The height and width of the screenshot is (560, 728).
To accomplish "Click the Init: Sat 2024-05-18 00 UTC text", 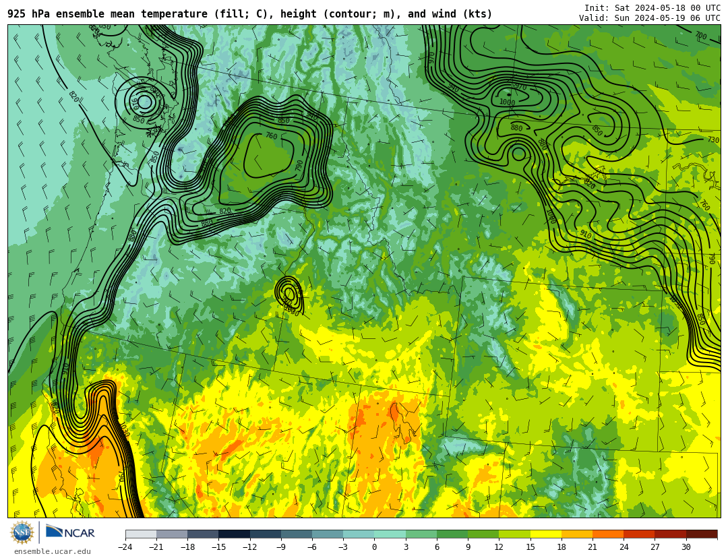I will tap(652, 8).
